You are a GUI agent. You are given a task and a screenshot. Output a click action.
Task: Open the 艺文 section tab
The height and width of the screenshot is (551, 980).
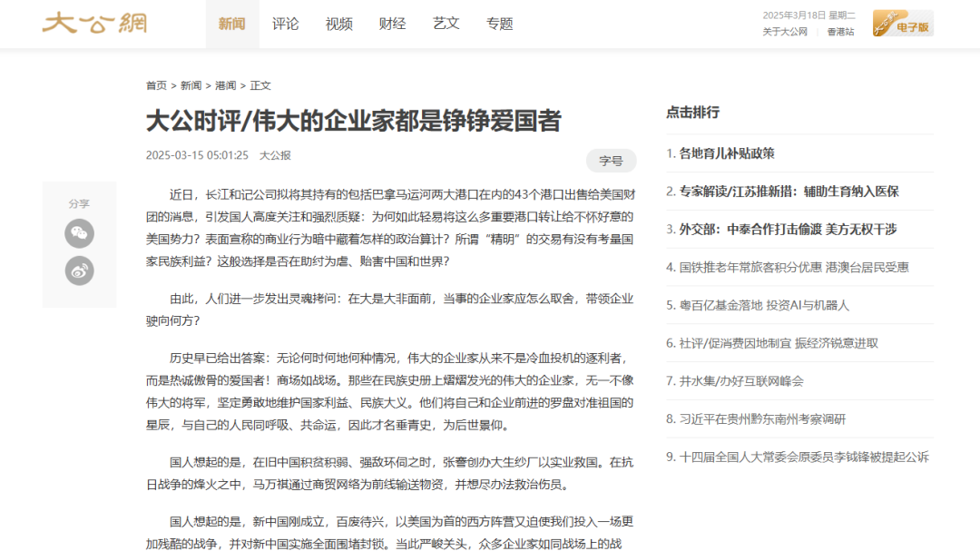[446, 25]
